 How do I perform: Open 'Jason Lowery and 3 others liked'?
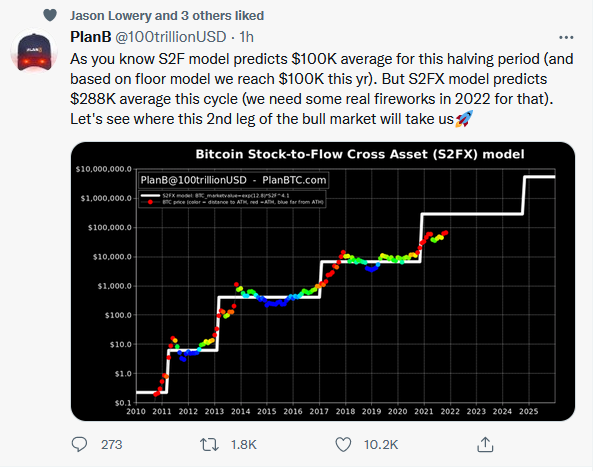(167, 16)
